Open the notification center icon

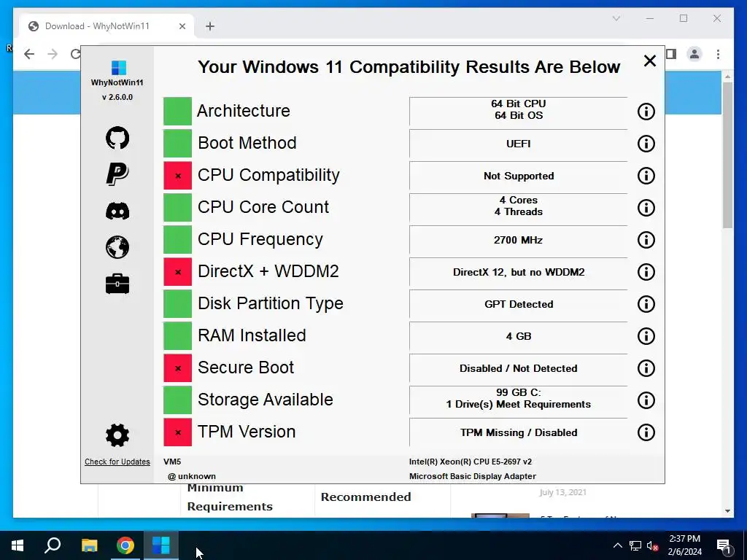pyautogui.click(x=724, y=545)
